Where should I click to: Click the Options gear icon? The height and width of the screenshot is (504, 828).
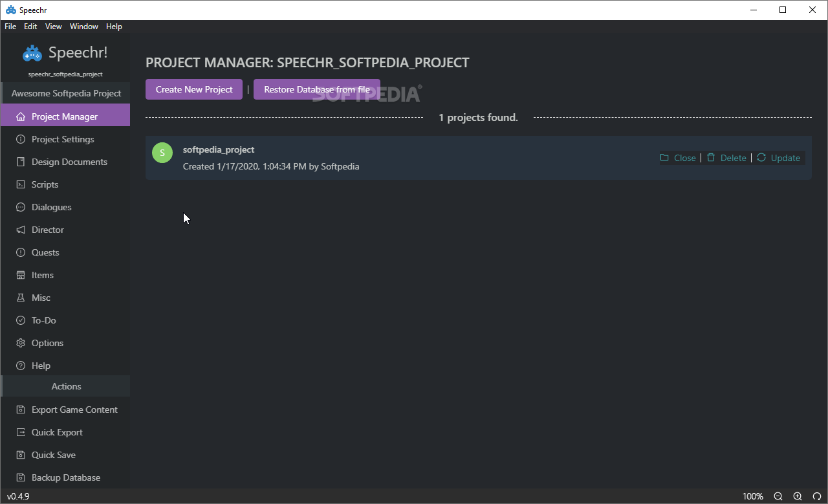click(21, 343)
